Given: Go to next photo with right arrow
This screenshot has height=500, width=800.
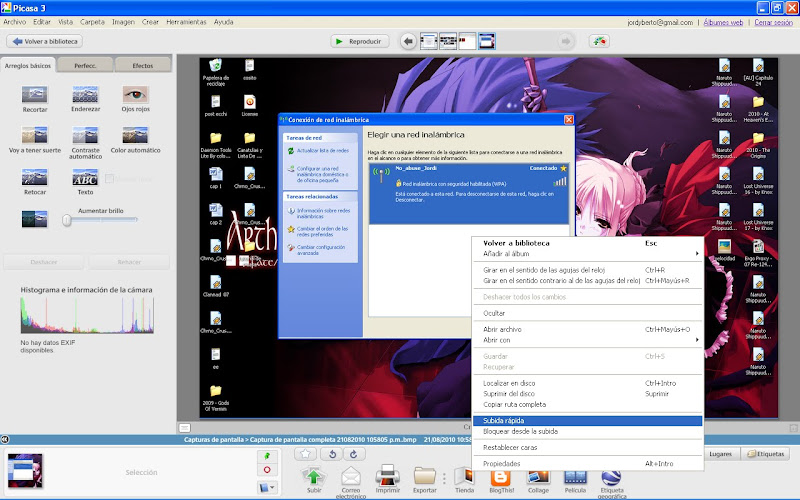Looking at the screenshot, I should tap(566, 41).
